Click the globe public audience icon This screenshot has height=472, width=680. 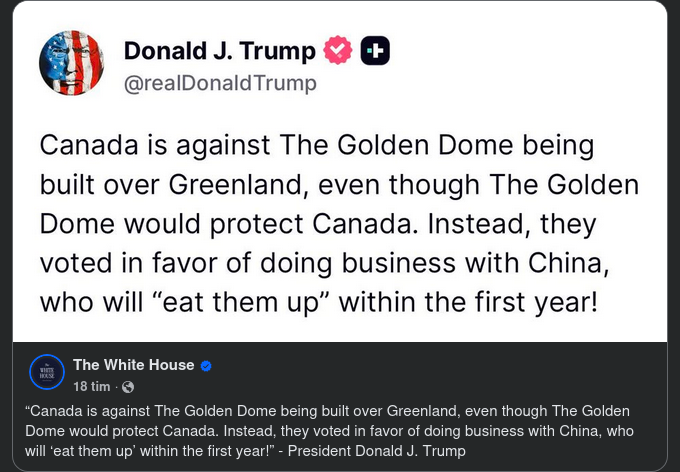pos(127,387)
